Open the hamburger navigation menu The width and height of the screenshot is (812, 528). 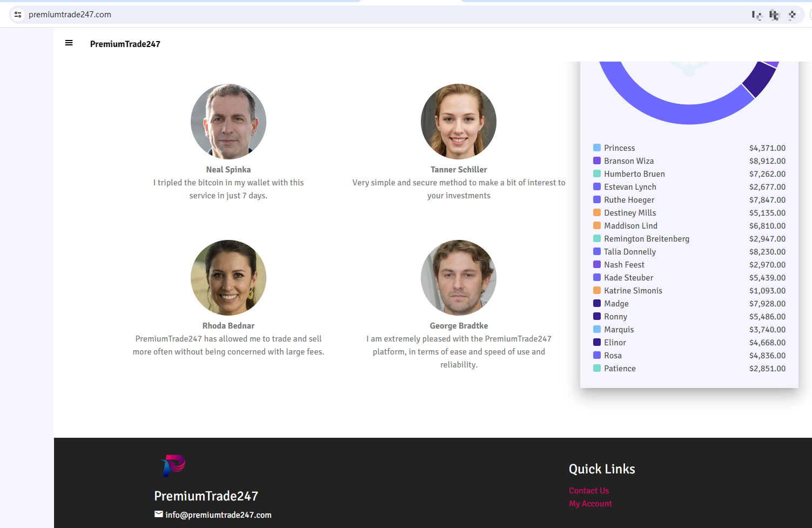[x=69, y=43]
